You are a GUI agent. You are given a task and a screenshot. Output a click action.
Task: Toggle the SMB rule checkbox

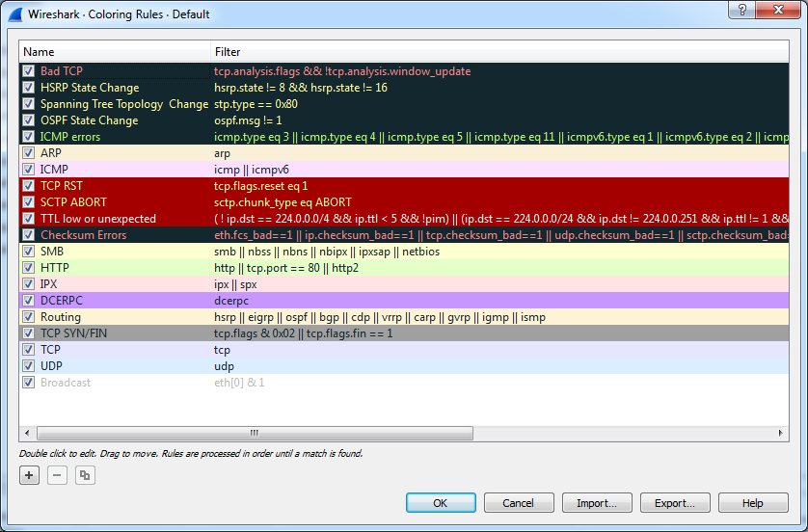pos(29,252)
